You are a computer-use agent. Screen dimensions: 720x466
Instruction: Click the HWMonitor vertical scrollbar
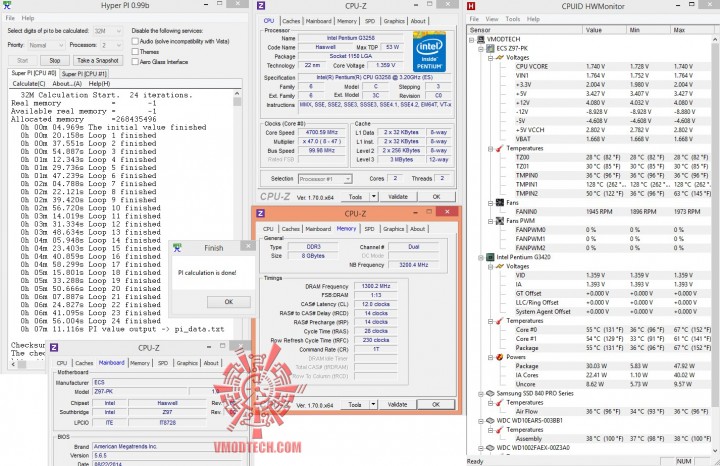715,243
